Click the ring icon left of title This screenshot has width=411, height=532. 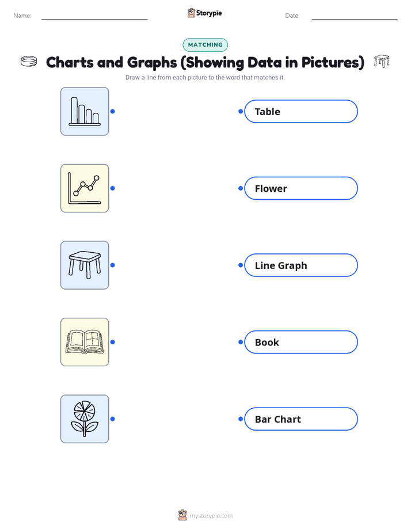tap(29, 62)
